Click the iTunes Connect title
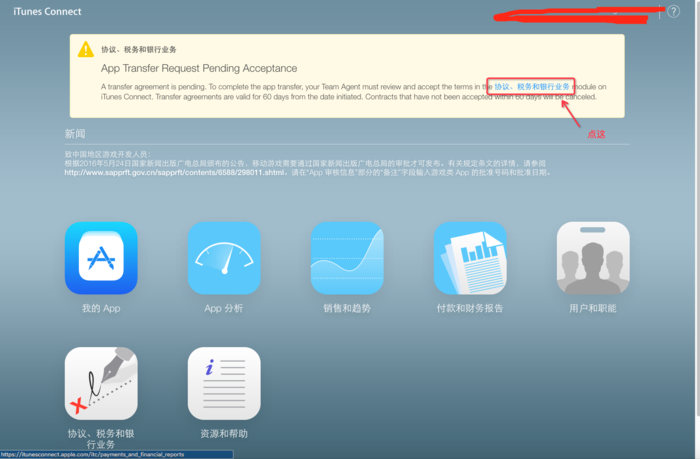 coord(47,12)
